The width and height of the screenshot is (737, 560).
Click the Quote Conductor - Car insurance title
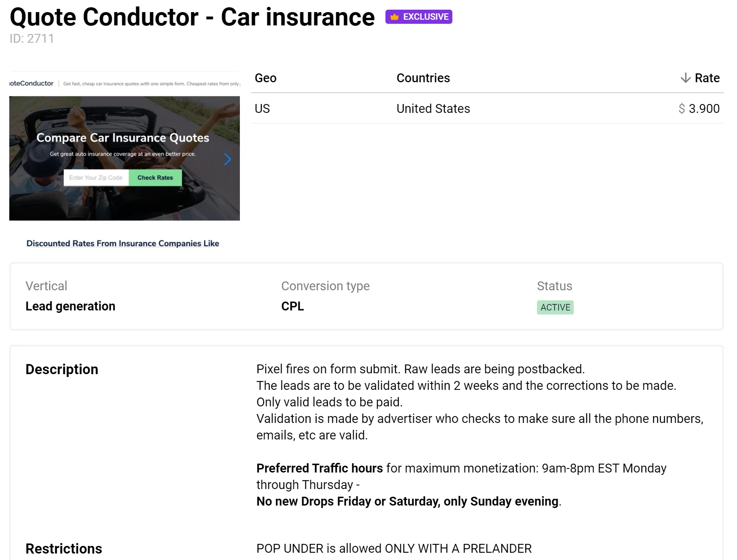coord(192,17)
